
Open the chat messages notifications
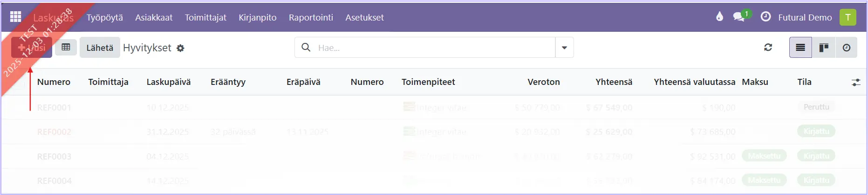(739, 17)
